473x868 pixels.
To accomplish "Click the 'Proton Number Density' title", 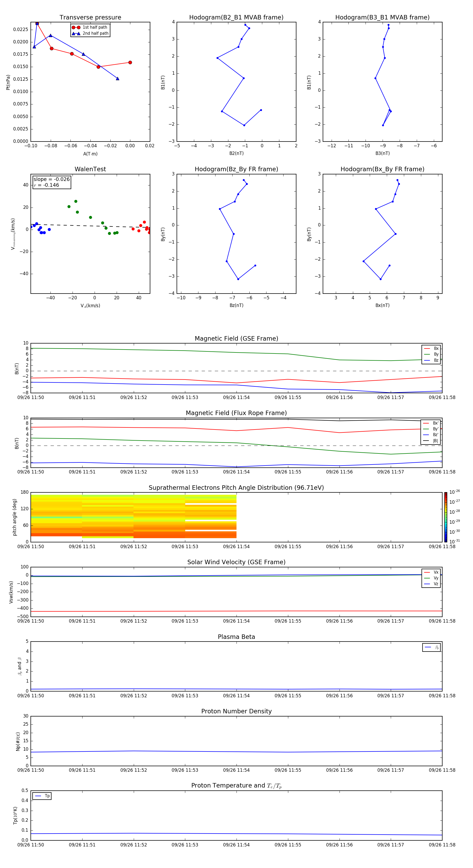I will click(x=236, y=711).
